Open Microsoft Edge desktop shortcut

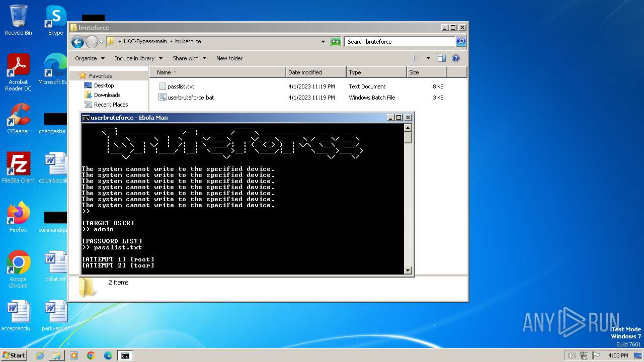pyautogui.click(x=54, y=69)
